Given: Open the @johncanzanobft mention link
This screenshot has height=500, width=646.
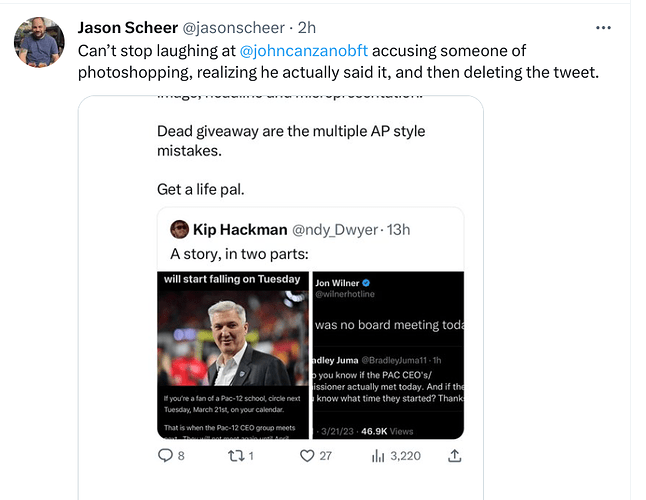Looking at the screenshot, I should click(304, 51).
